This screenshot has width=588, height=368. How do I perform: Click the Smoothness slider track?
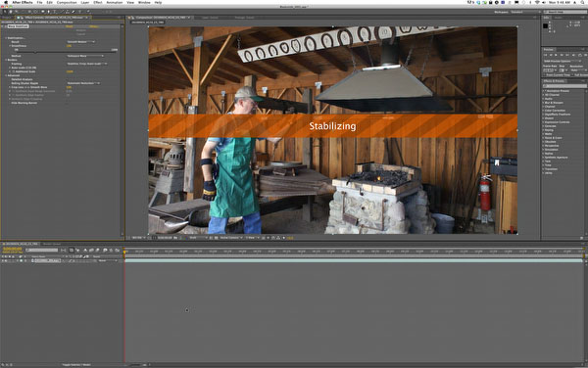66,52
